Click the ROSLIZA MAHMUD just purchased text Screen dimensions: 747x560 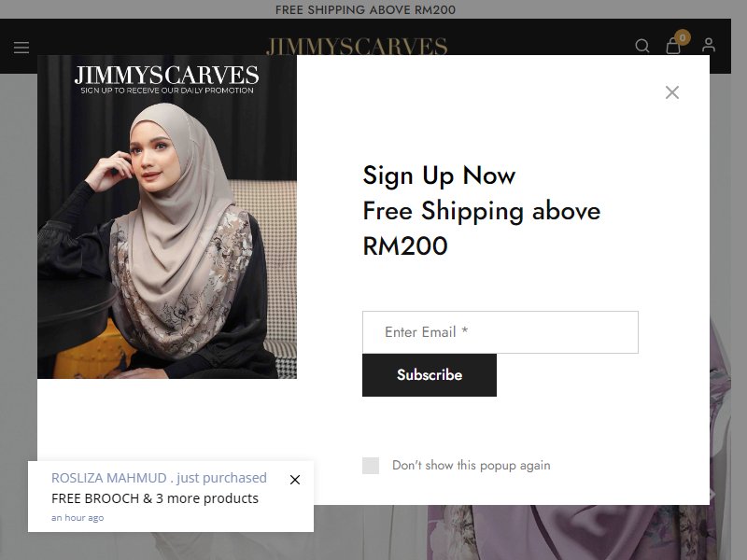tap(159, 478)
